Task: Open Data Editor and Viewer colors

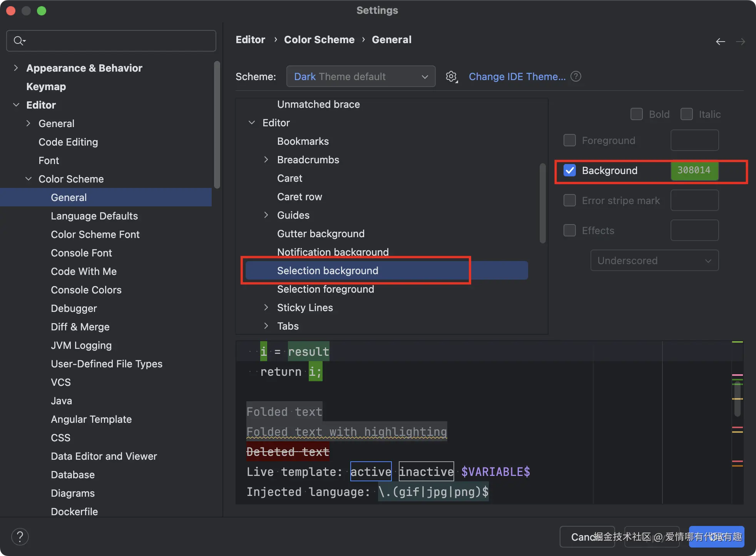Action: point(104,456)
